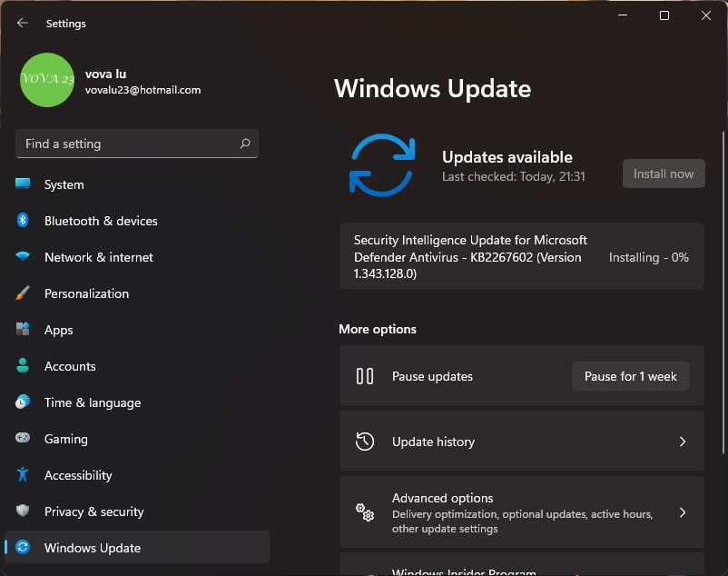Click the vertical scrollbar on the right
This screenshot has width=728, height=576.
coord(723,293)
